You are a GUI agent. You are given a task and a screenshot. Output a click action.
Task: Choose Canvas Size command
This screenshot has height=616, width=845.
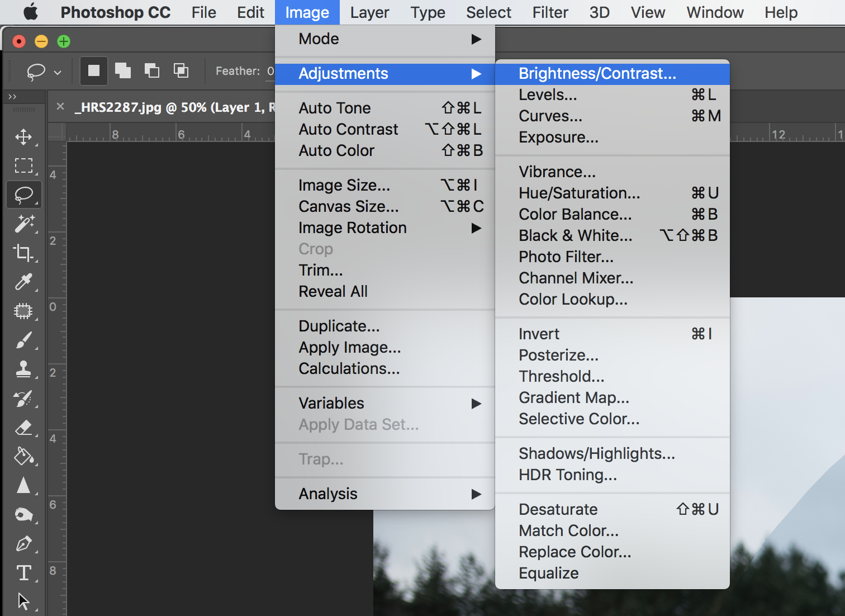click(385, 207)
